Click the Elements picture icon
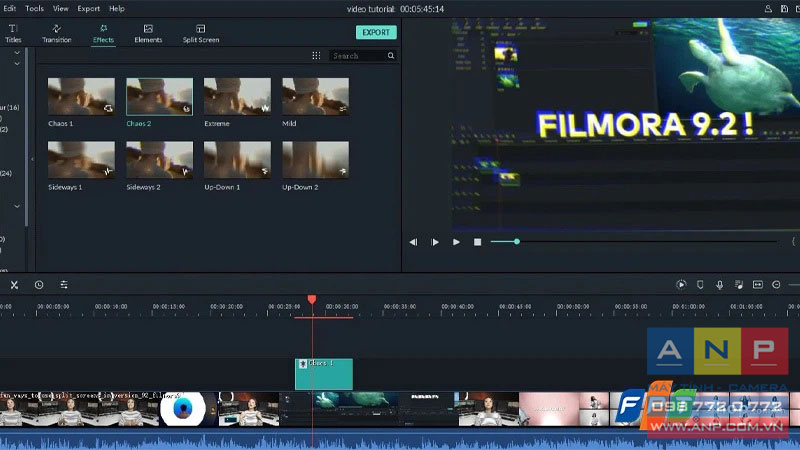Image resolution: width=800 pixels, height=450 pixels. 148,29
